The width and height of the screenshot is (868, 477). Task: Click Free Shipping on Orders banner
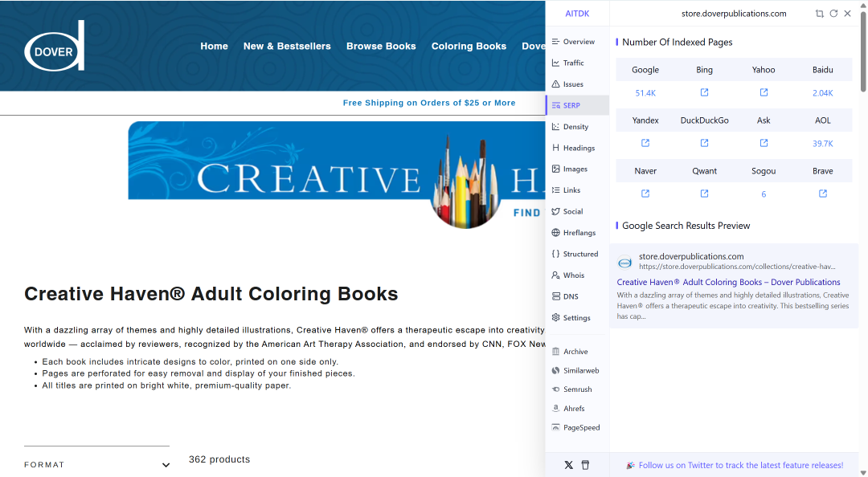tap(429, 103)
